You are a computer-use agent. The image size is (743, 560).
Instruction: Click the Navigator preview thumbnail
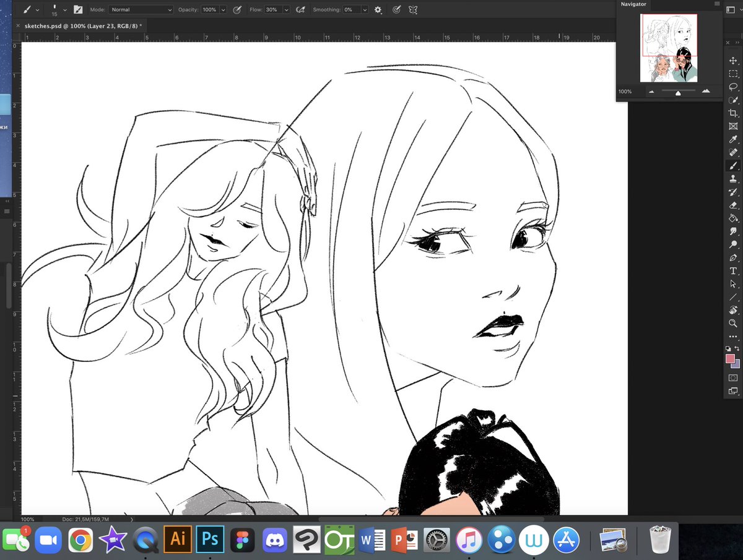(669, 48)
